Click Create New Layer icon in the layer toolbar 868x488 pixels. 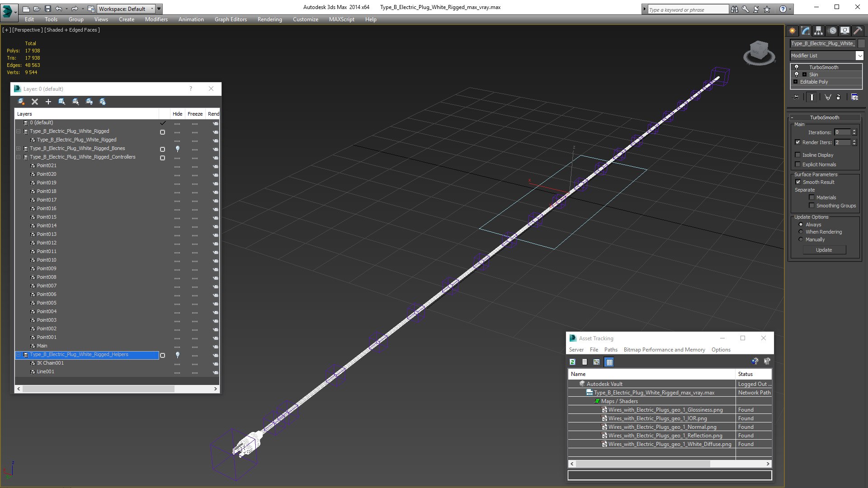click(x=21, y=102)
